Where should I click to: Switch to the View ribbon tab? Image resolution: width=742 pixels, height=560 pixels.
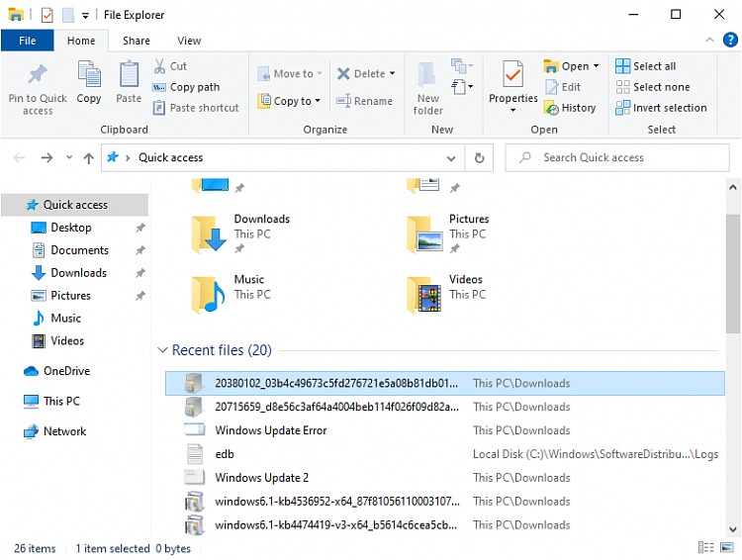point(189,41)
